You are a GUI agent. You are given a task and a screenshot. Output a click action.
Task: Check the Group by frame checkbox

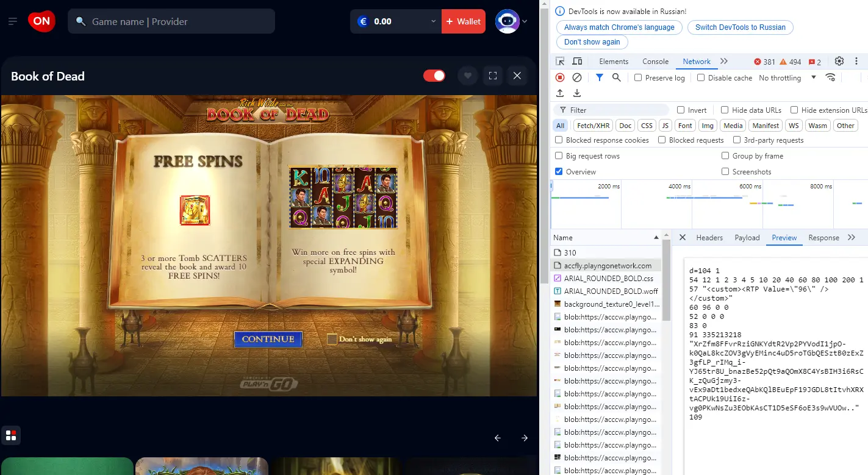pos(725,155)
